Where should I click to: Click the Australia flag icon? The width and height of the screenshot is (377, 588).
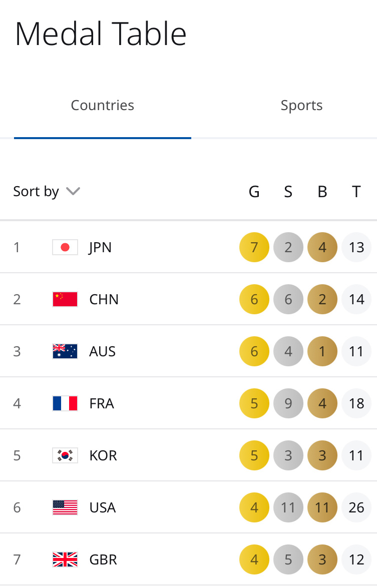65,351
